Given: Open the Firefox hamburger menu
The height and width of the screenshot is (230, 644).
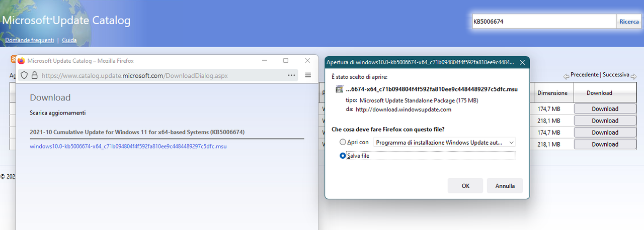Looking at the screenshot, I should pos(308,75).
